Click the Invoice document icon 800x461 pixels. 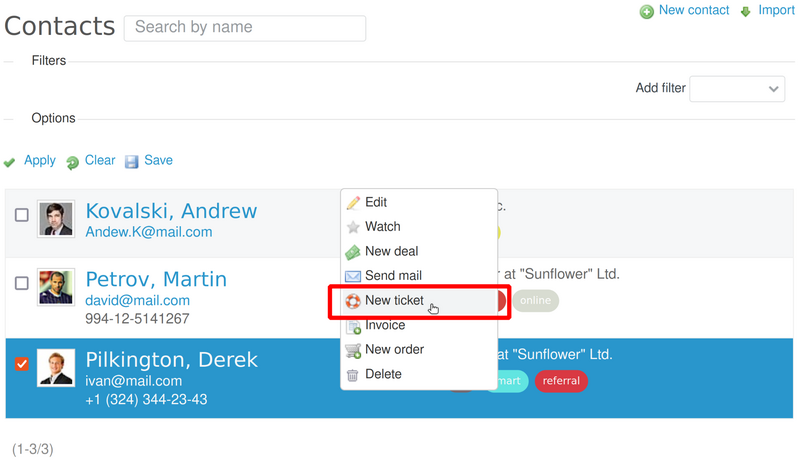(353, 326)
